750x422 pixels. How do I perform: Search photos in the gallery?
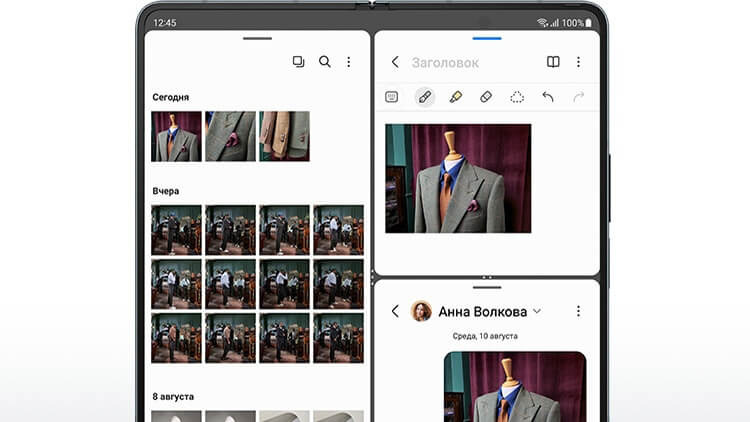coord(325,62)
